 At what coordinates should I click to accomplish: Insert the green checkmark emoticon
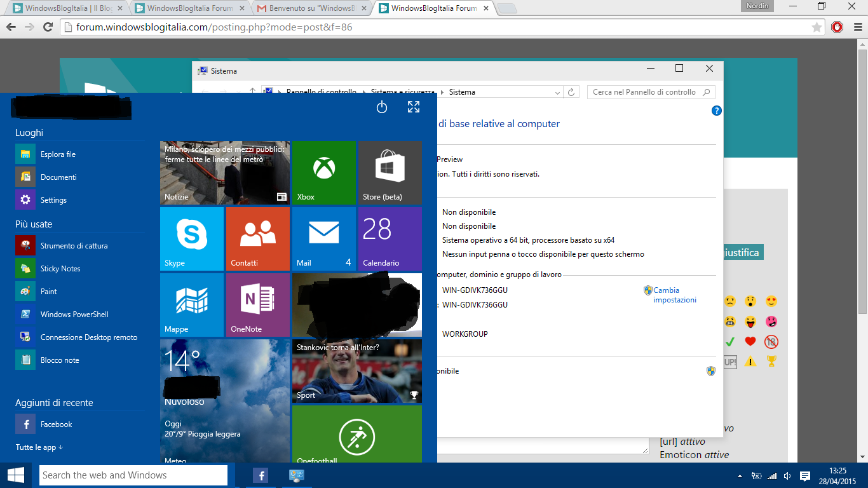coord(730,342)
